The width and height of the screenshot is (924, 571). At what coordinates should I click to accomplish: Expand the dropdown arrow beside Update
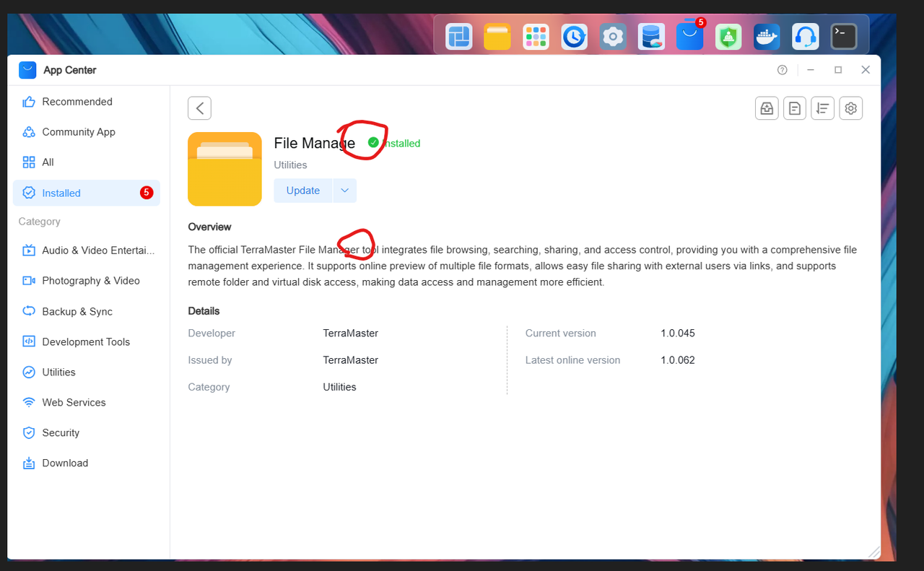click(x=344, y=191)
